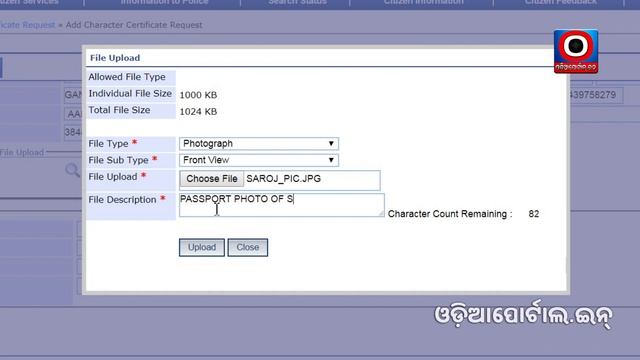Click the Upload button
The width and height of the screenshot is (640, 360).
pyautogui.click(x=202, y=247)
